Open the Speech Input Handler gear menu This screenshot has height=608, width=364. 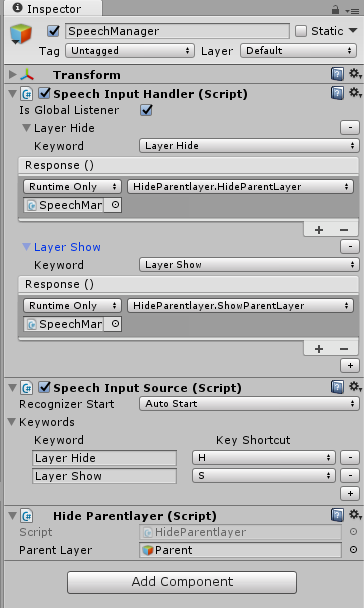coord(355,93)
